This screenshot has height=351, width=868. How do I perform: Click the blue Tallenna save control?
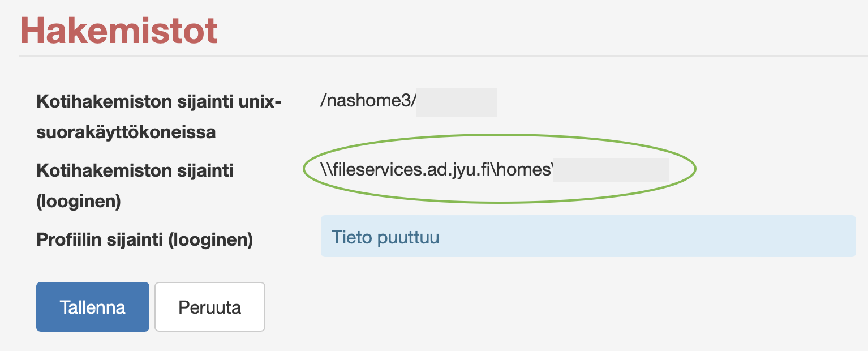click(92, 307)
